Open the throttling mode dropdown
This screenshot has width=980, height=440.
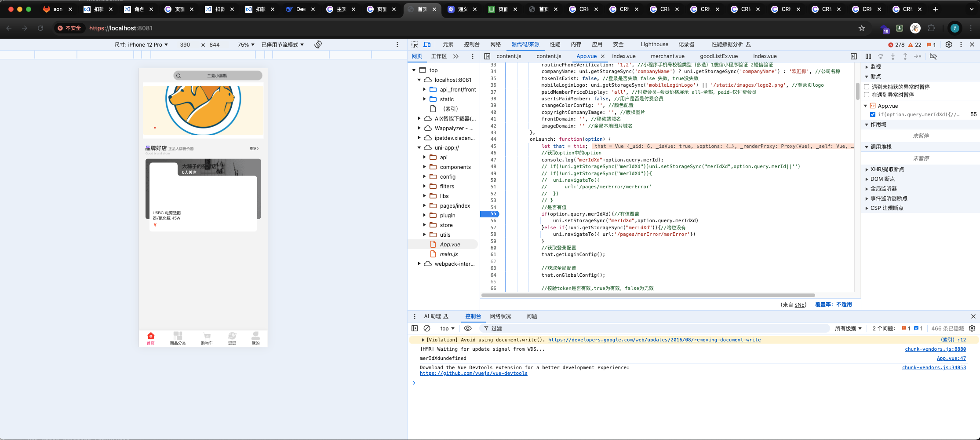click(x=283, y=44)
